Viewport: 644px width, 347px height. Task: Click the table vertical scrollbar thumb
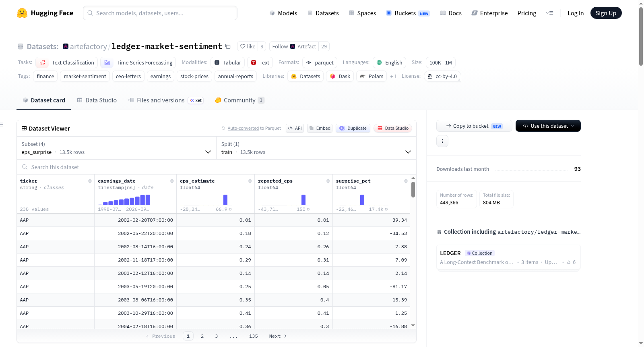click(x=413, y=189)
